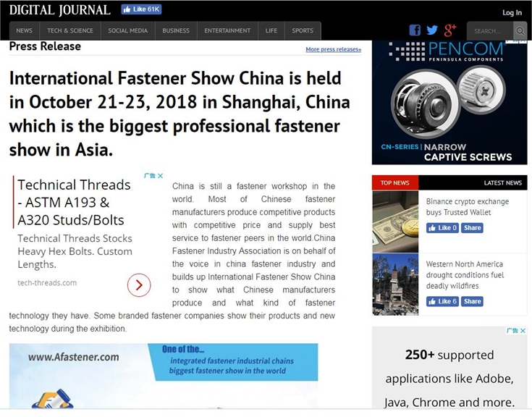Image resolution: width=532 pixels, height=417 pixels.
Task: Open the News menu
Action: click(25, 30)
